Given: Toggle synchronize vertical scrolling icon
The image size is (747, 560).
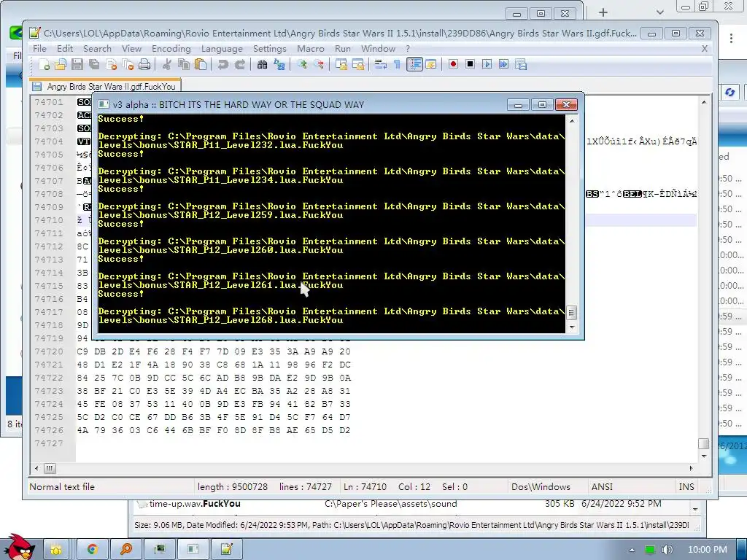Looking at the screenshot, I should coord(341,64).
